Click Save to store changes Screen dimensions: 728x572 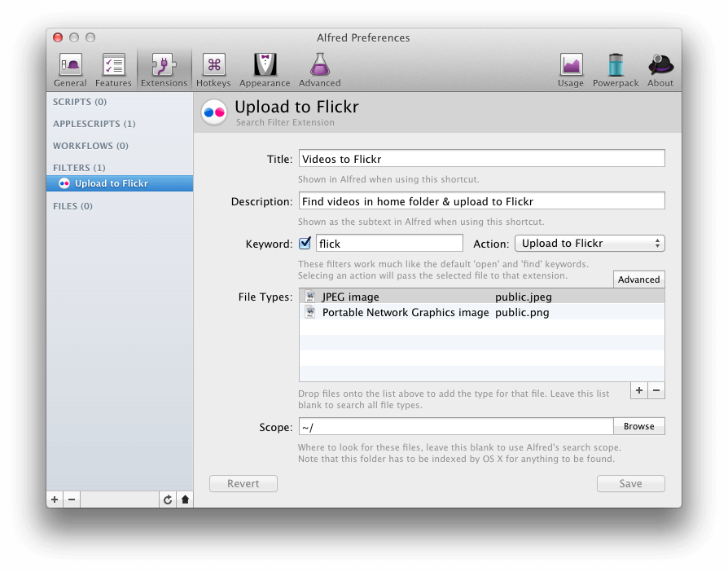pos(630,483)
